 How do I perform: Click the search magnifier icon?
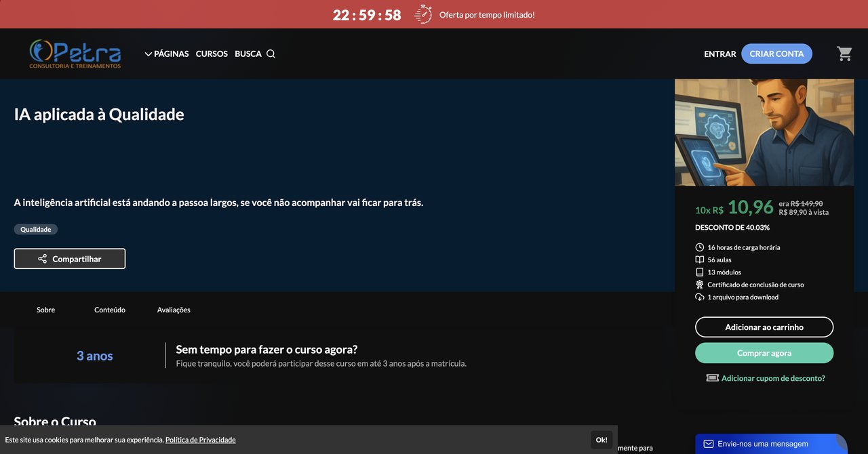click(271, 54)
